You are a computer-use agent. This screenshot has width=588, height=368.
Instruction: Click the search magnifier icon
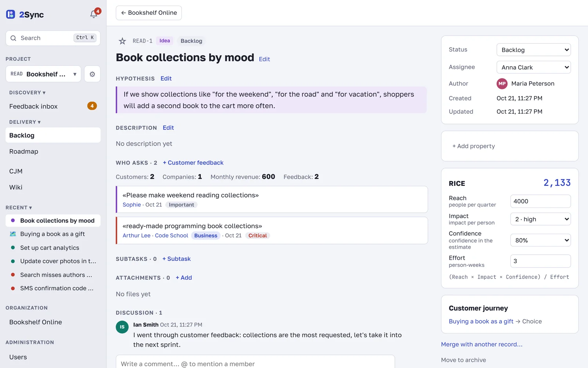point(14,38)
